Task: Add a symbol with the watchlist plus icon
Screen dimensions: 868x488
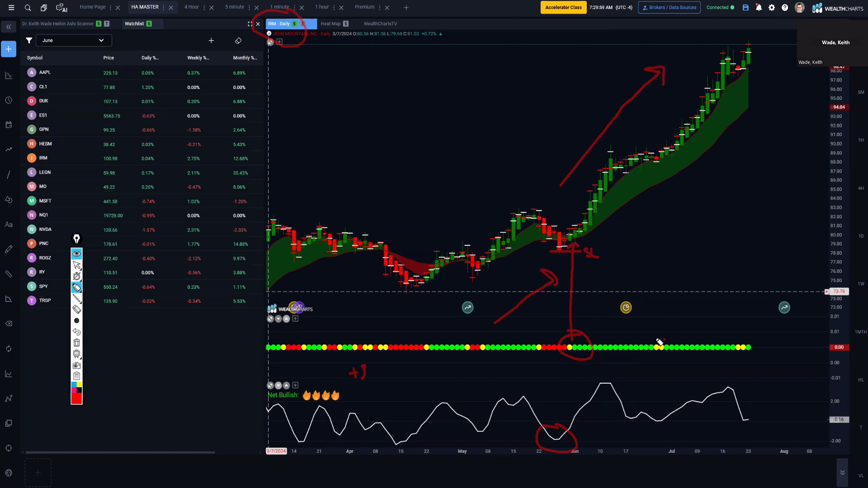Action: tap(211, 41)
